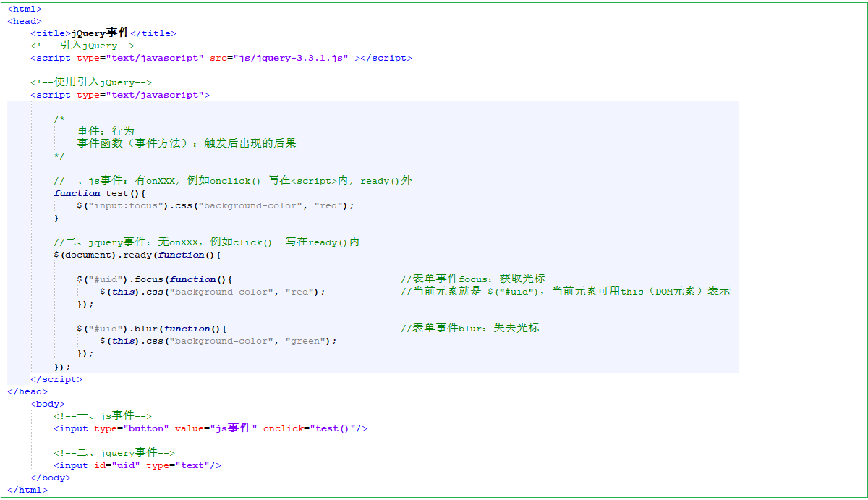Viewport: 868px width, 500px height.
Task: Click the $(document).ready line
Action: coord(137,255)
